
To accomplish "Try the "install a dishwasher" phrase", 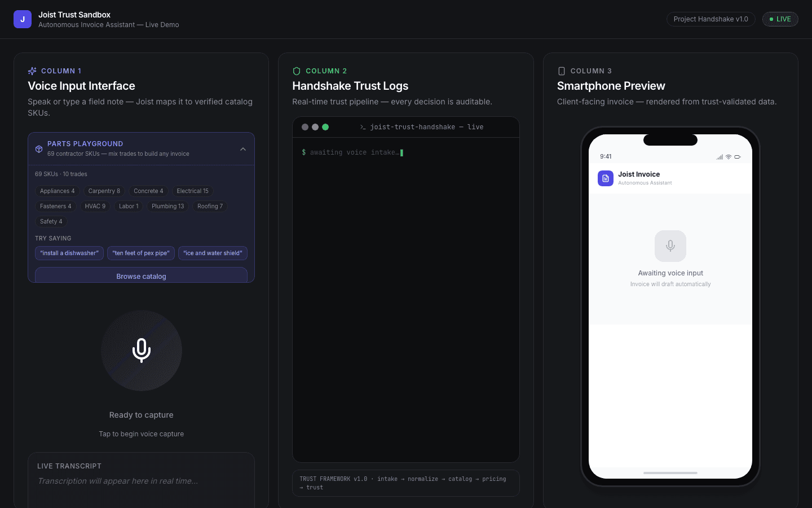I will (x=69, y=253).
